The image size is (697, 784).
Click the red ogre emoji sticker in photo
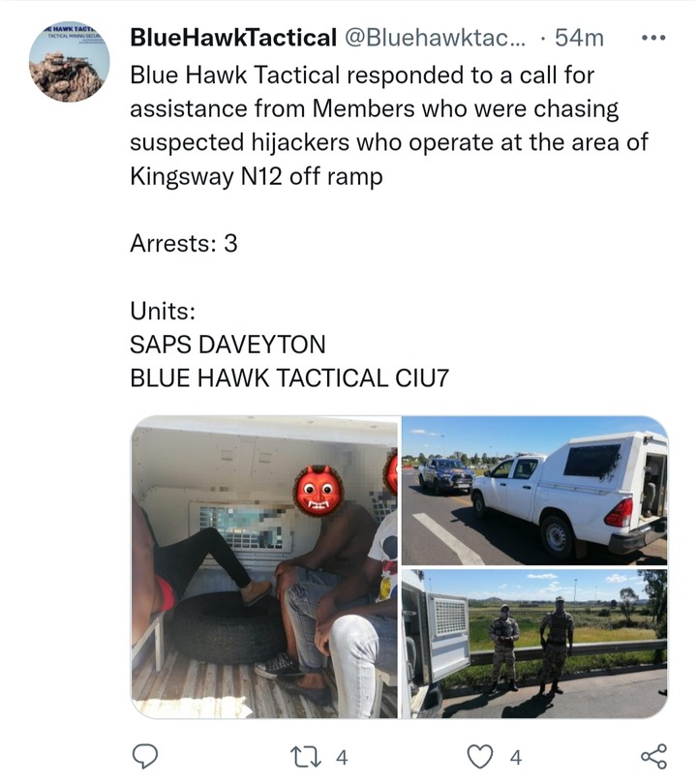[318, 491]
